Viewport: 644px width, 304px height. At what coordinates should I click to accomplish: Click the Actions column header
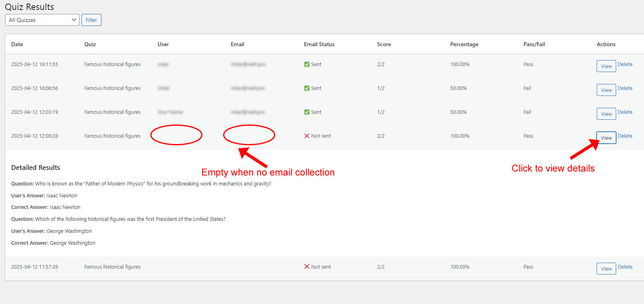click(x=606, y=44)
